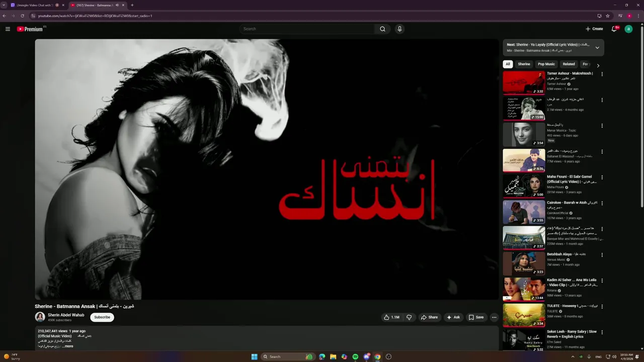Open Maha Ftouni El Sabr Gamel thumbnail
The image size is (644, 362).
pos(524,186)
